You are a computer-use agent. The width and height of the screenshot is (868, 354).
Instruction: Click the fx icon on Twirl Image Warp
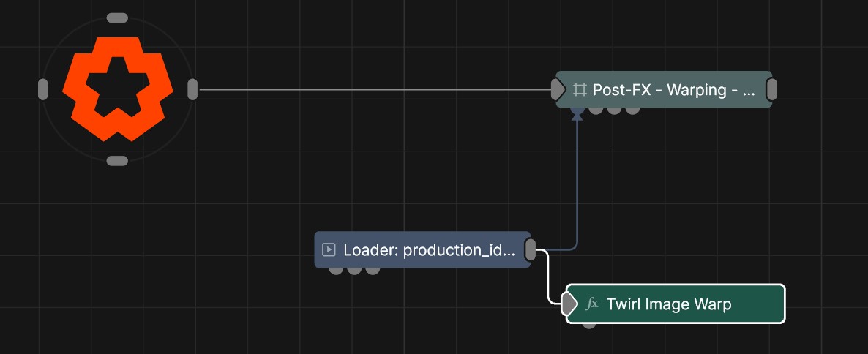click(593, 304)
